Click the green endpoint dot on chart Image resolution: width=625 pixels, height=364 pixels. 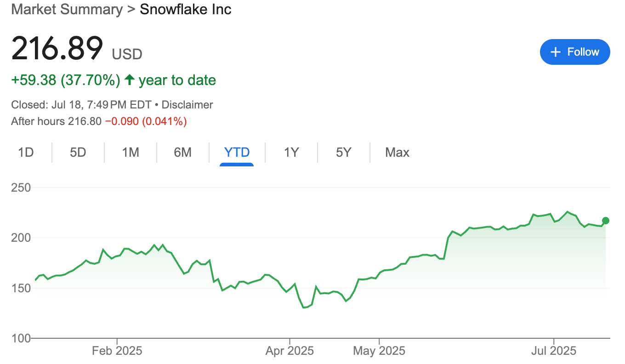click(x=606, y=221)
